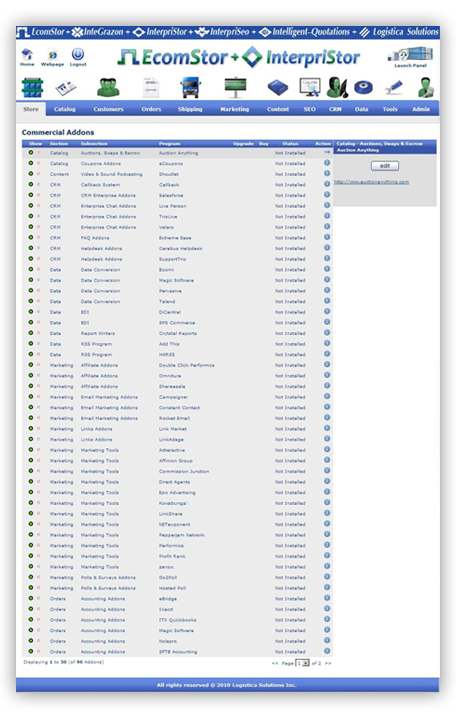Sort by the Status column header
The width and height of the screenshot is (456, 719).
[x=290, y=144]
